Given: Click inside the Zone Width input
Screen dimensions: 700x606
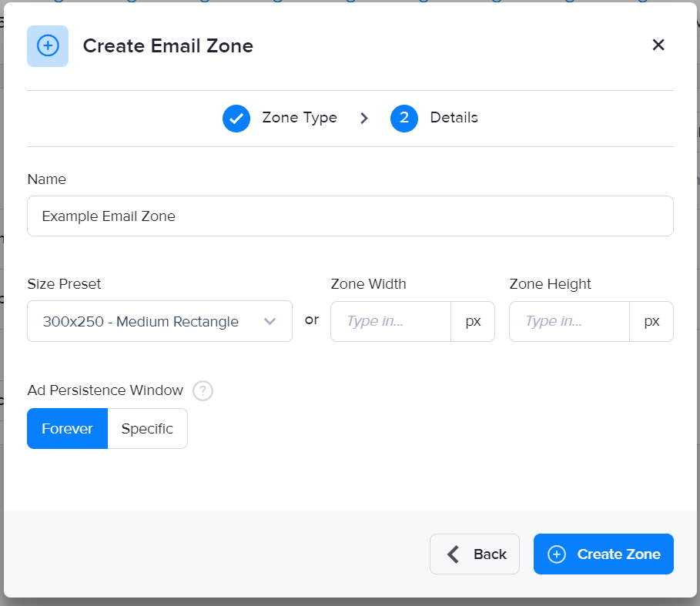Looking at the screenshot, I should click(390, 321).
